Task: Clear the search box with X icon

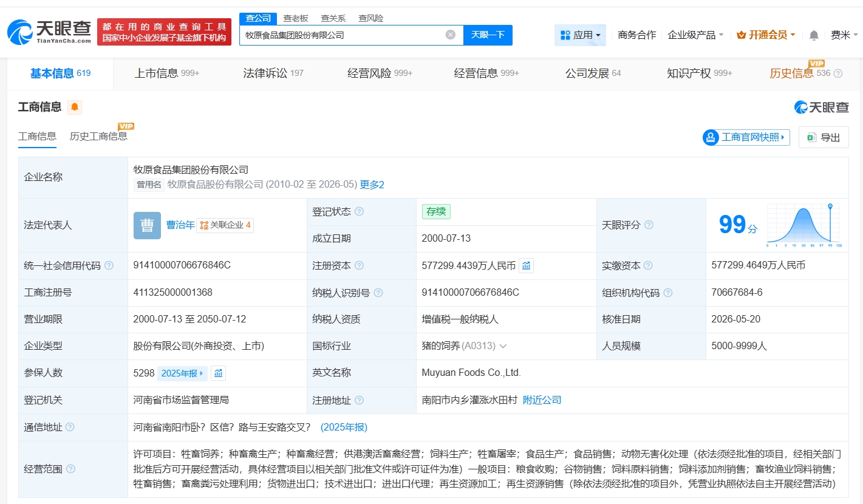Action: (x=451, y=35)
